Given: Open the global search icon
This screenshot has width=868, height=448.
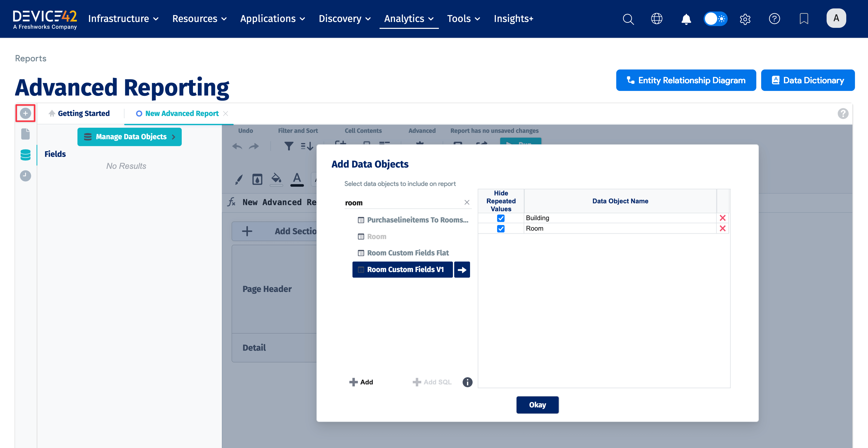Looking at the screenshot, I should (x=628, y=19).
